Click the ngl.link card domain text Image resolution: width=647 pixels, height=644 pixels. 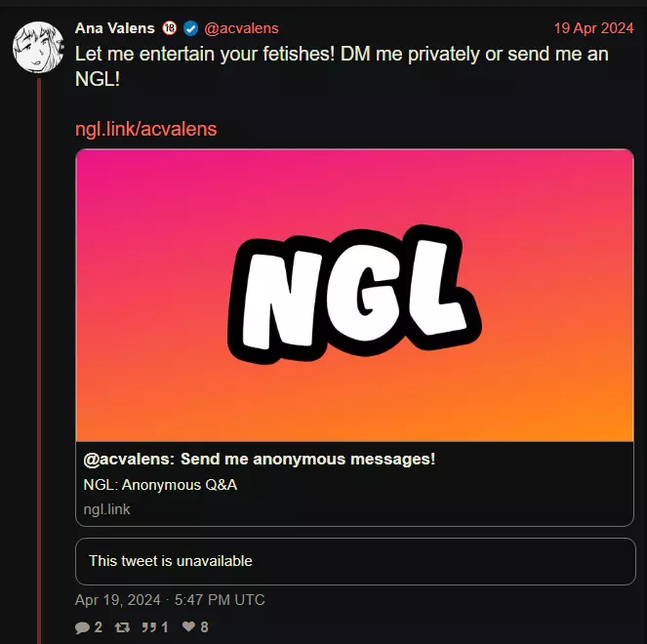pyautogui.click(x=107, y=509)
